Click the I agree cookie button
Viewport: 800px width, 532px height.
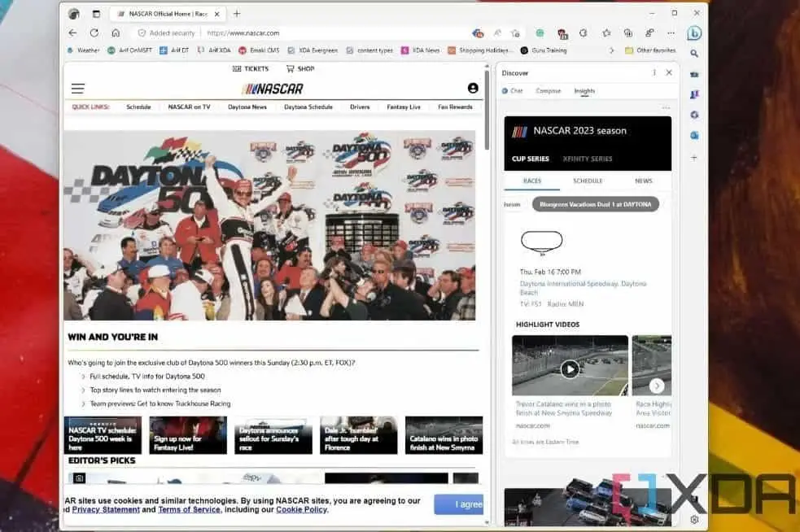click(459, 504)
